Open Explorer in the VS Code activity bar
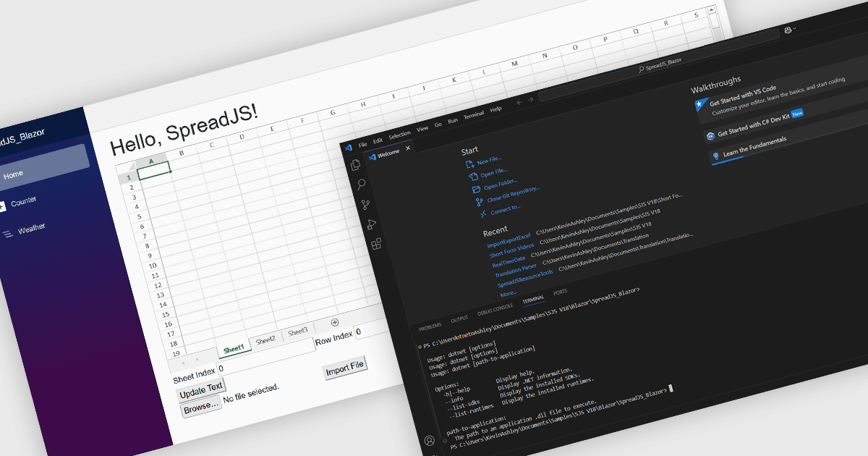The width and height of the screenshot is (868, 456). pos(356,165)
